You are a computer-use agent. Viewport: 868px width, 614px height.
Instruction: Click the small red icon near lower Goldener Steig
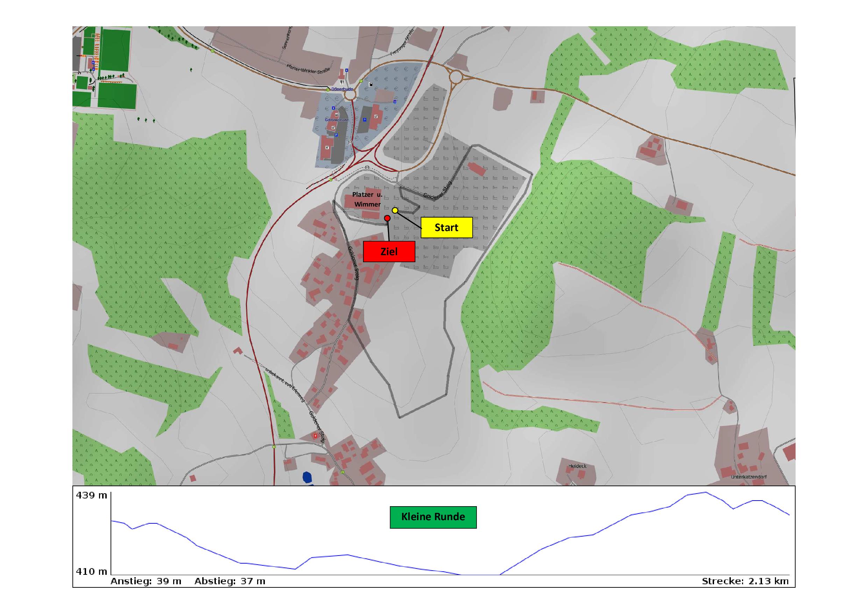pyautogui.click(x=315, y=436)
